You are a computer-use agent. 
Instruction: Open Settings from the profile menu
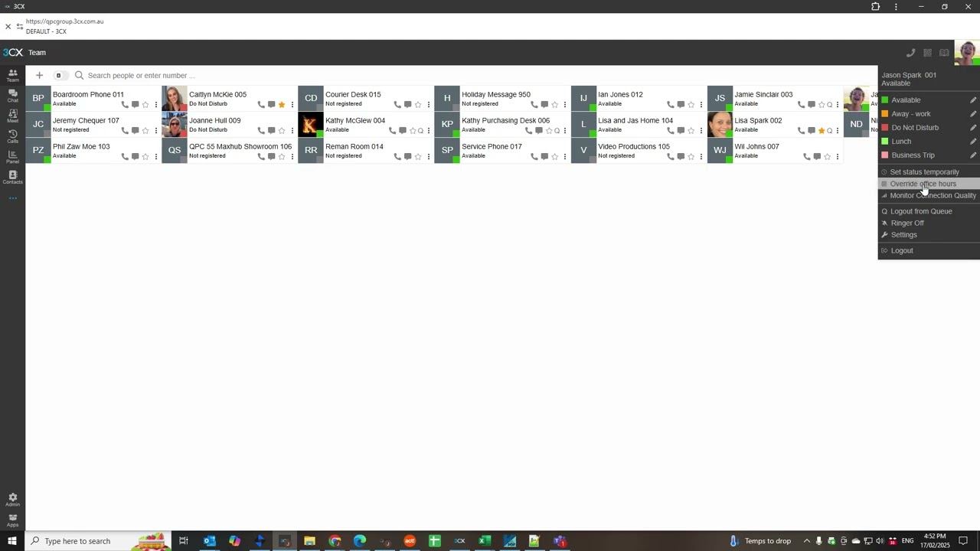point(903,235)
